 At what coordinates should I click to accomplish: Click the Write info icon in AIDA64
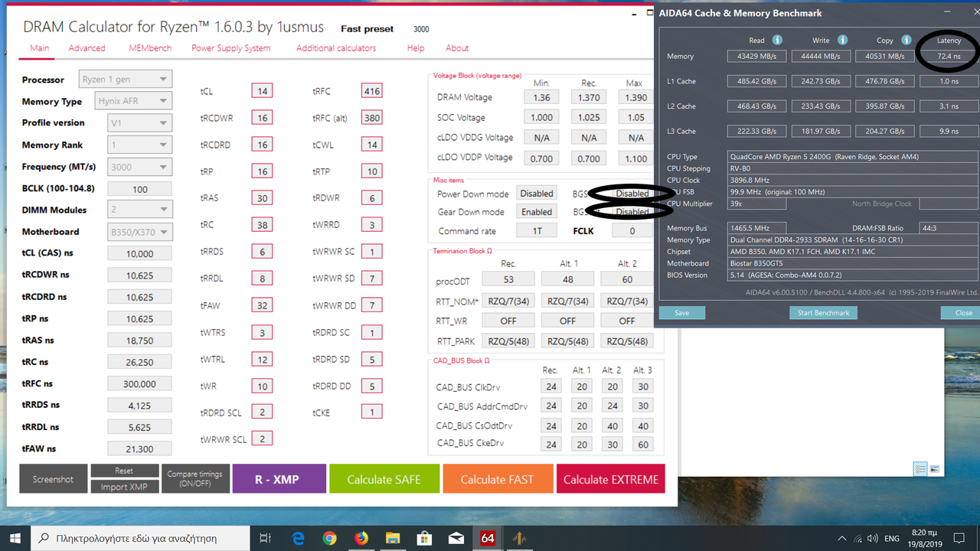842,40
